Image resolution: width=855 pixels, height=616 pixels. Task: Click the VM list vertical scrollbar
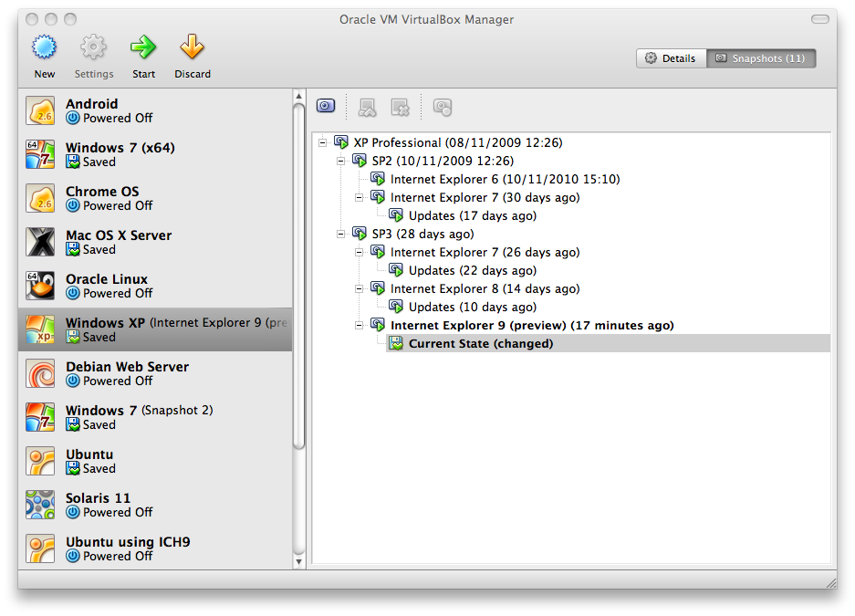[298, 274]
